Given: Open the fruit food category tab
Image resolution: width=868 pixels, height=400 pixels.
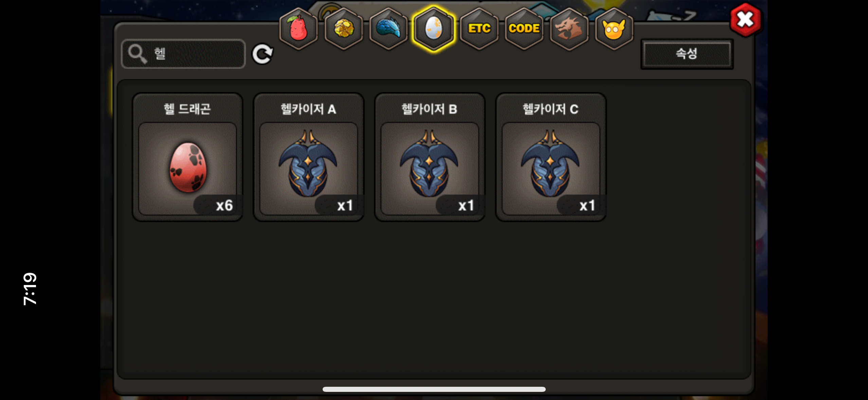Looking at the screenshot, I should coord(299,28).
